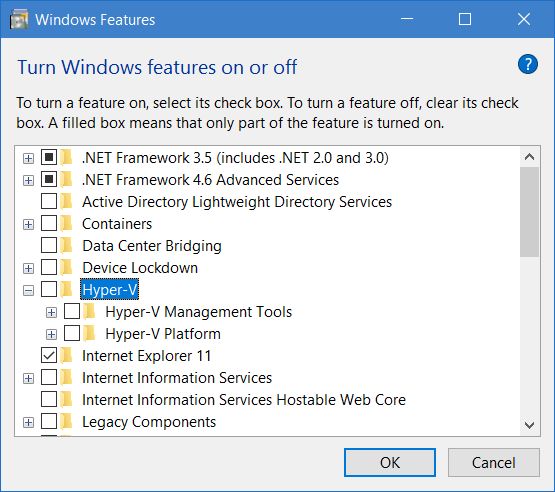The height and width of the screenshot is (492, 555).
Task: Click folder icon next to Hyper-V root item
Action: (x=66, y=289)
